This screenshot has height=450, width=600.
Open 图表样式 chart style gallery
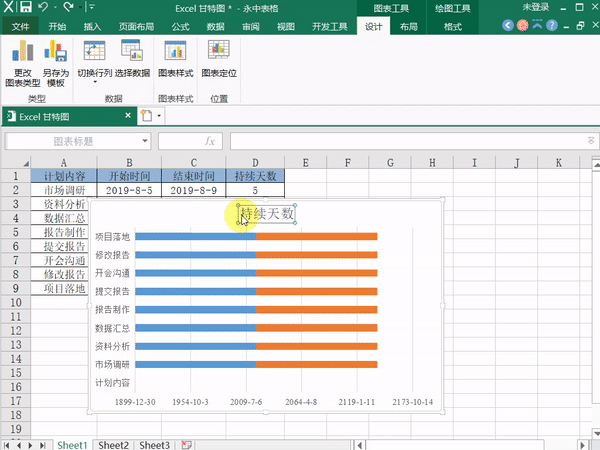click(x=176, y=57)
